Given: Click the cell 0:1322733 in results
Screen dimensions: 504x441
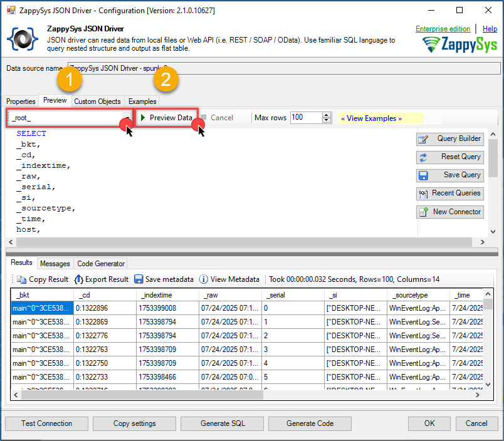Looking at the screenshot, I should tap(105, 377).
